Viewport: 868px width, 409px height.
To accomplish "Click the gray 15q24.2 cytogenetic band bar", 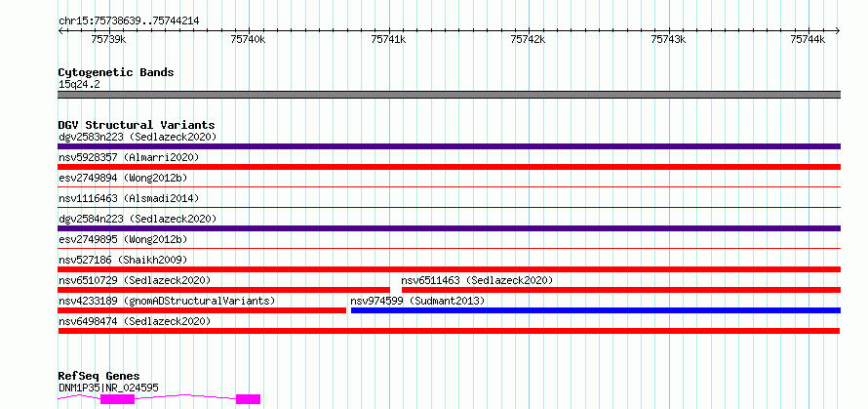I will [x=450, y=95].
